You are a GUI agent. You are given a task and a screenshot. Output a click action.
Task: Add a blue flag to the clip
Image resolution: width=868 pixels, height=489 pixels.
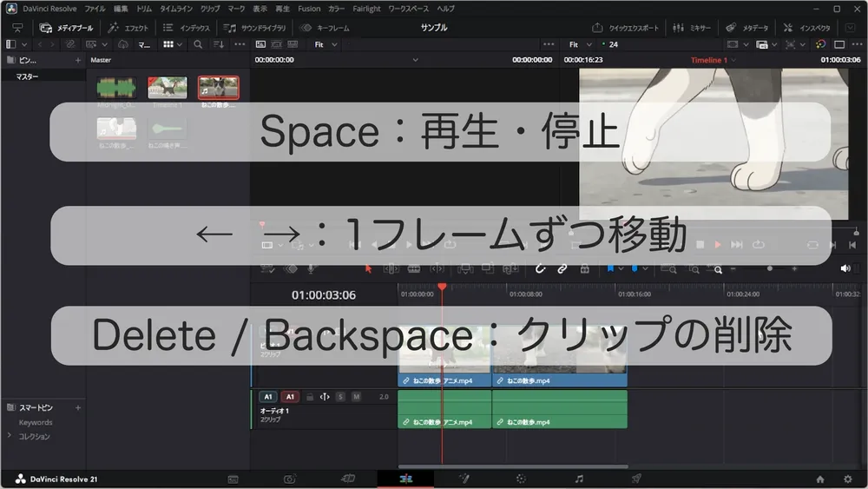click(610, 268)
